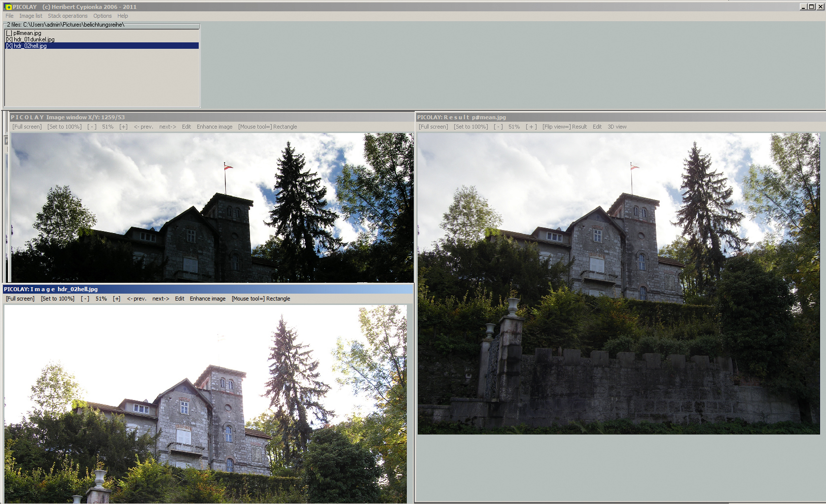826x504 pixels.
Task: Toggle checkbox for p#mean.jpg in file list
Action: (9, 33)
